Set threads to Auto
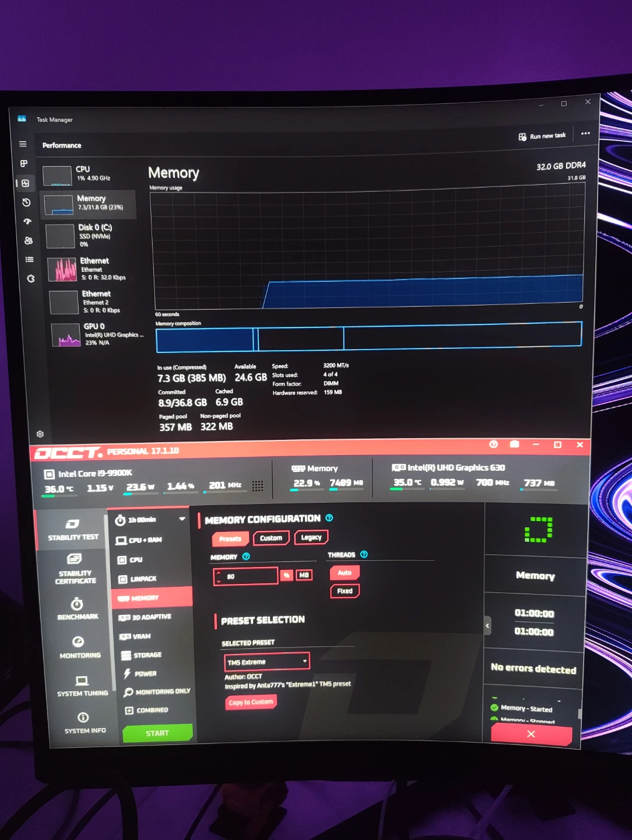The width and height of the screenshot is (632, 840). tap(345, 573)
